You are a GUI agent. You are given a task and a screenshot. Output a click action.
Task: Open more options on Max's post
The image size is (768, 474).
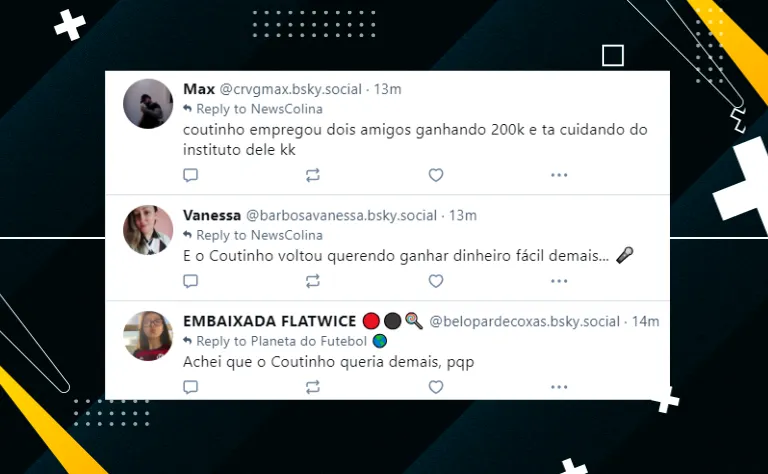(559, 175)
